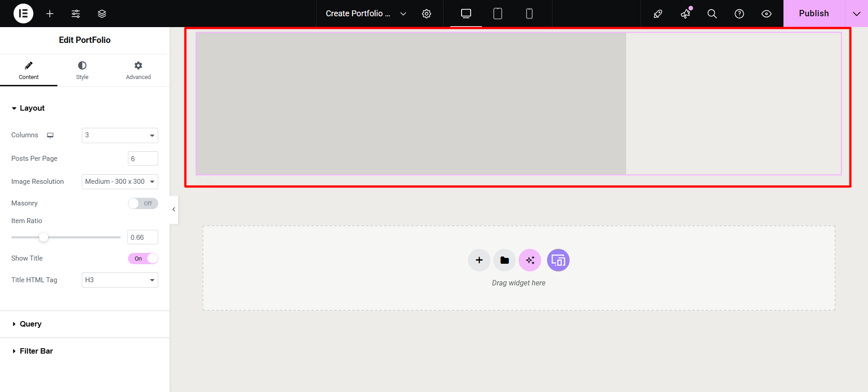The image size is (868, 392).
Task: Click the Item Ratio value field
Action: pos(143,237)
